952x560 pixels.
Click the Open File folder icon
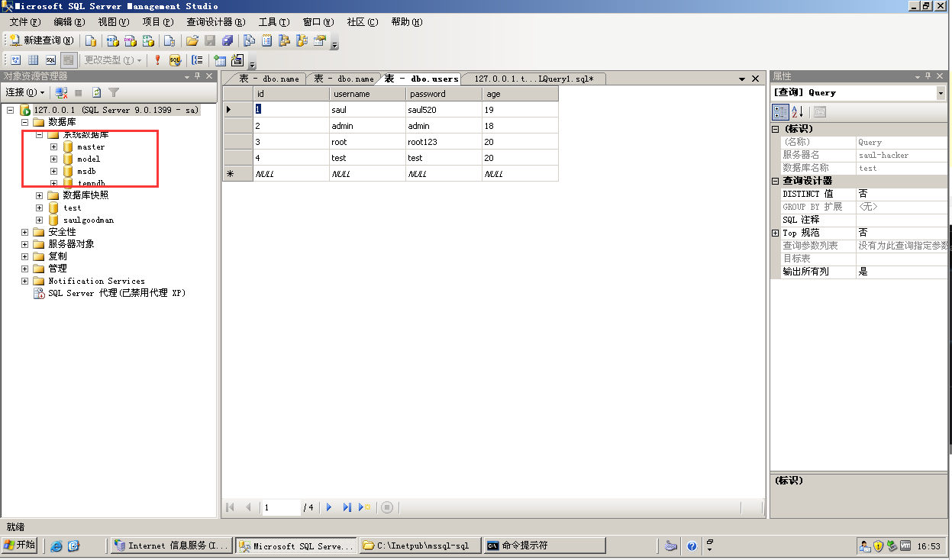(192, 40)
